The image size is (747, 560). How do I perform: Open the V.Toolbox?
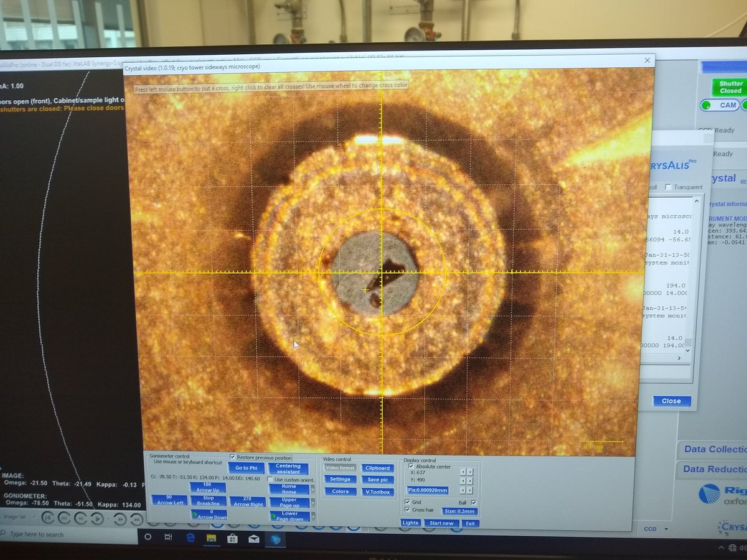(378, 492)
